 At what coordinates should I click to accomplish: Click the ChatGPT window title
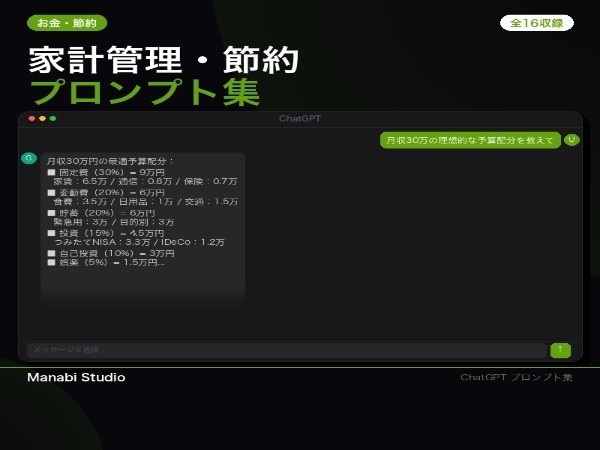300,119
